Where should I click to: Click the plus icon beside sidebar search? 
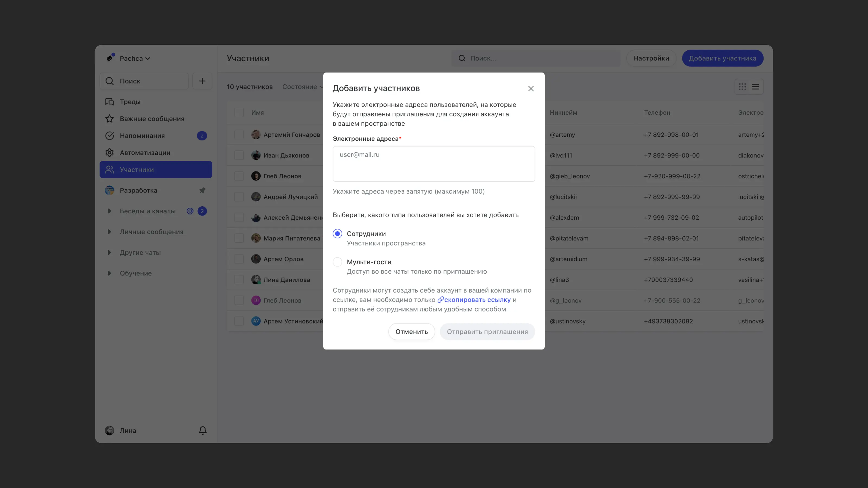(202, 81)
